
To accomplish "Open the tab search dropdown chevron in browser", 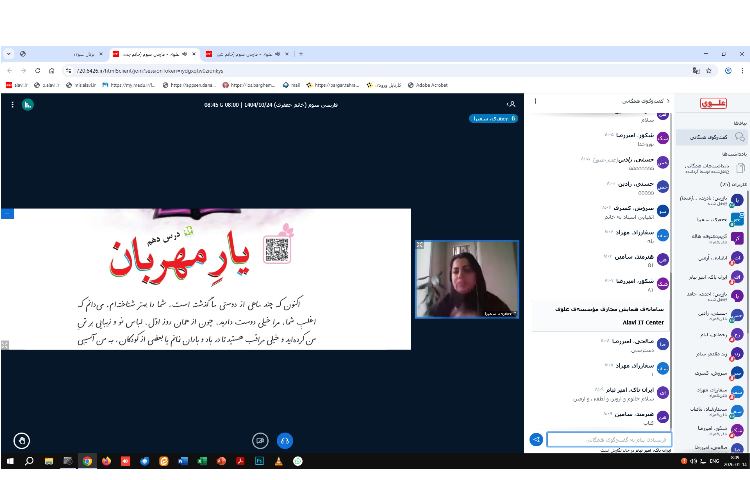I will [8, 54].
